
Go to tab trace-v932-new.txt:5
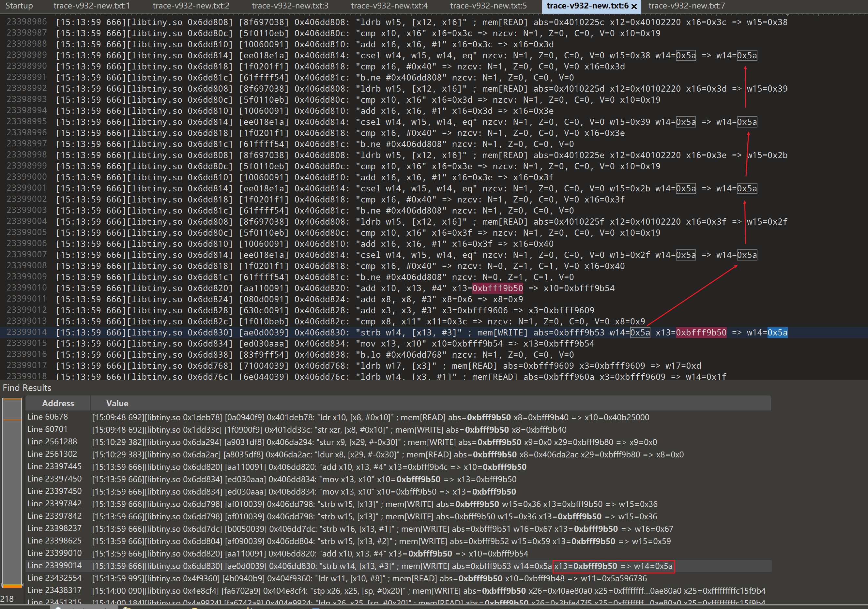coord(488,6)
